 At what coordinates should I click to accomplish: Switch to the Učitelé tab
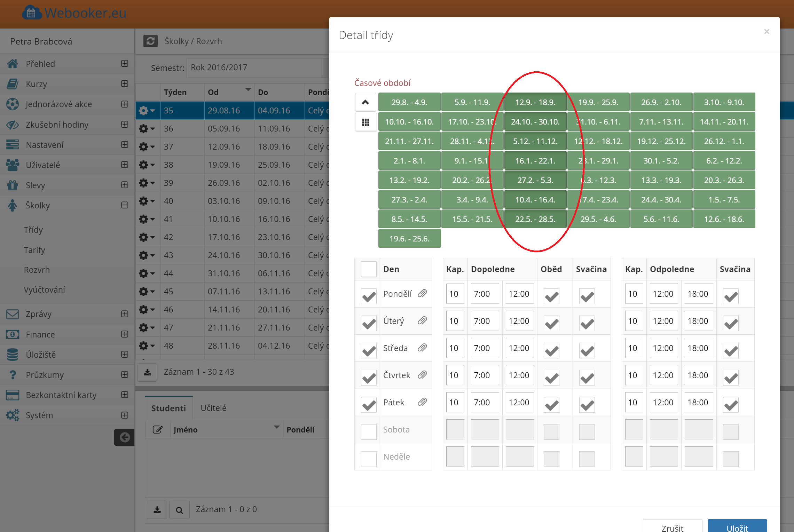213,408
